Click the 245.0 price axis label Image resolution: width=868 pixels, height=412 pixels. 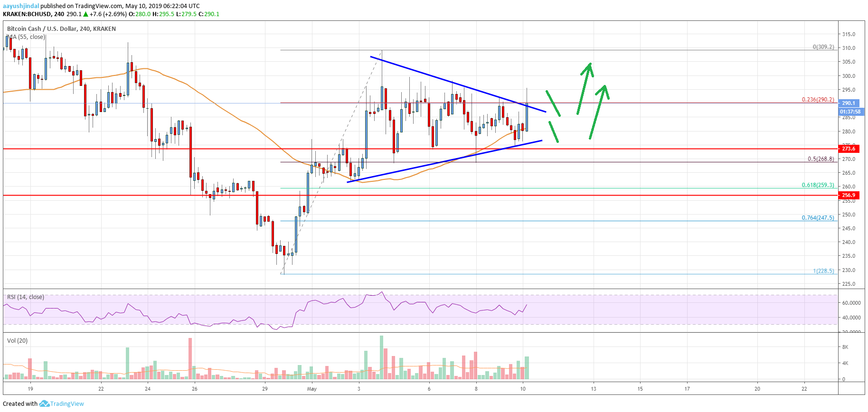pyautogui.click(x=849, y=228)
